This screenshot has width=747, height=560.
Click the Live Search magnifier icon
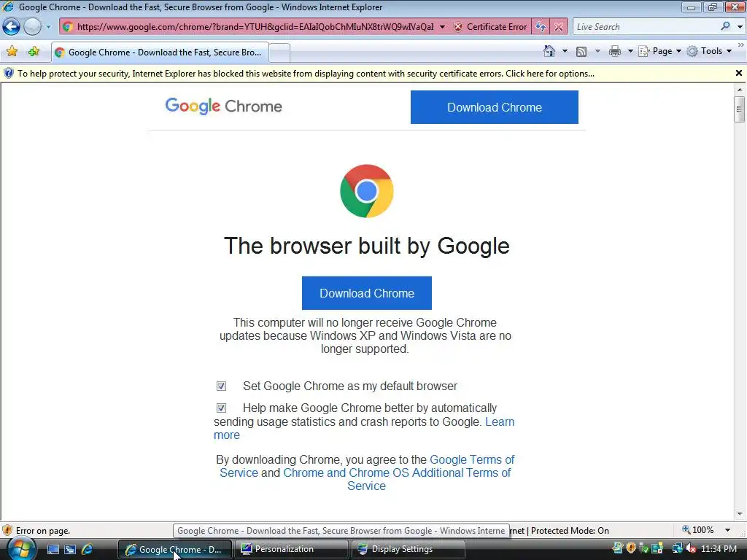coord(725,27)
